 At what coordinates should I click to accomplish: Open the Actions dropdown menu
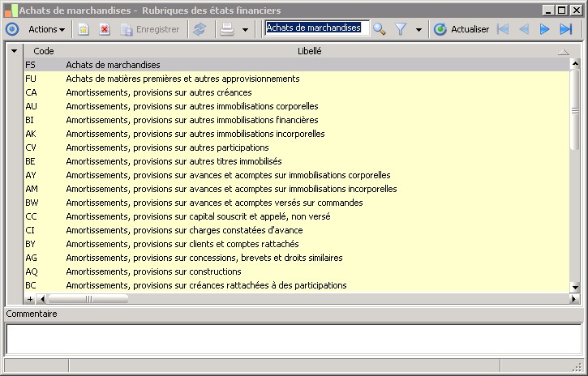46,29
